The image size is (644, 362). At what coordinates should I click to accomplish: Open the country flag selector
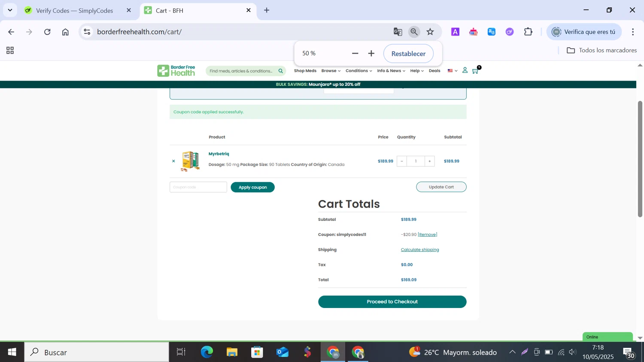(x=453, y=71)
